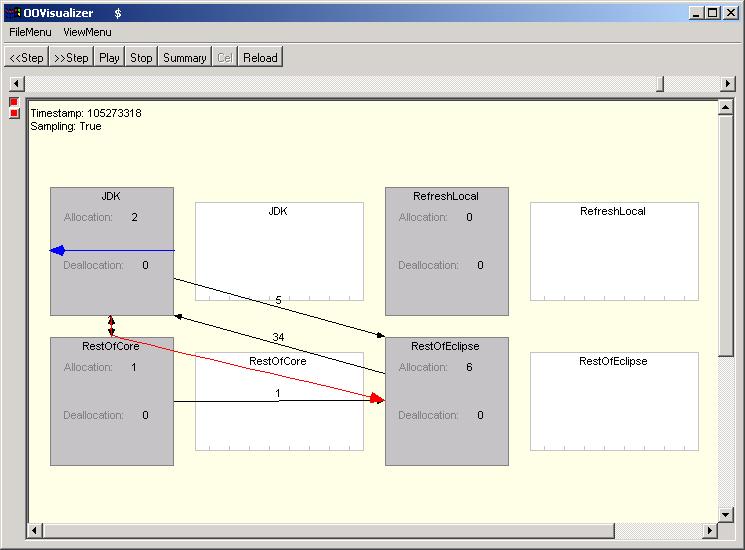The width and height of the screenshot is (745, 550).
Task: Click the >>Step forward button
Action: pyautogui.click(x=71, y=57)
